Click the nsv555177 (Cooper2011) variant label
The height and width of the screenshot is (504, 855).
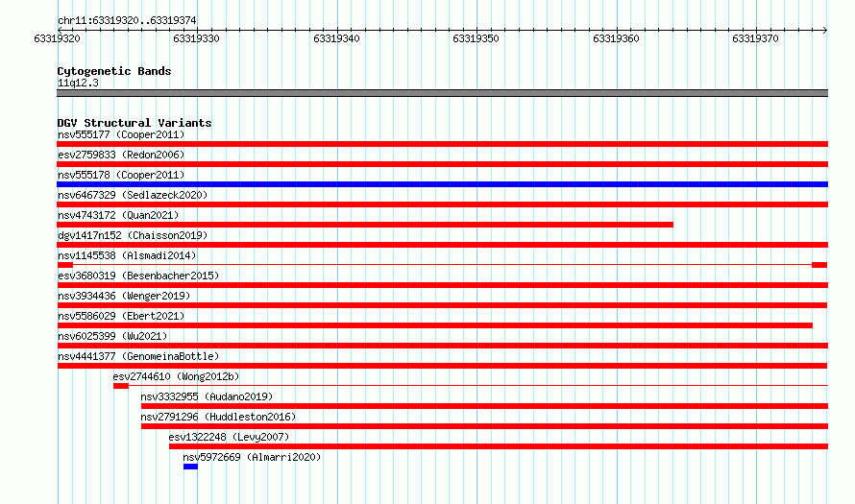point(121,134)
